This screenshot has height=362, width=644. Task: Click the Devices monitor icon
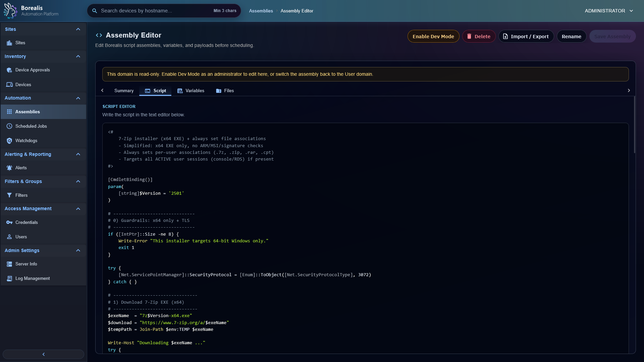[x=9, y=84]
